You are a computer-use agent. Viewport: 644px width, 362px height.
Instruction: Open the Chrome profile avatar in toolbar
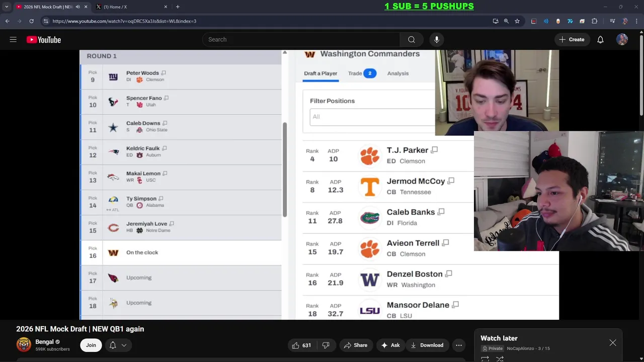pos(625,21)
